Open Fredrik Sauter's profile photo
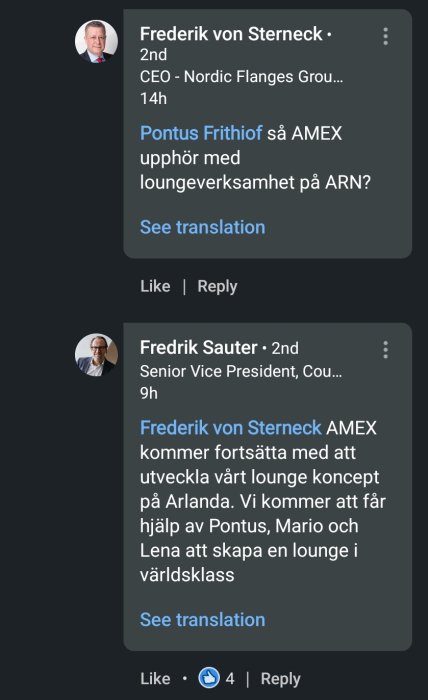 click(96, 355)
